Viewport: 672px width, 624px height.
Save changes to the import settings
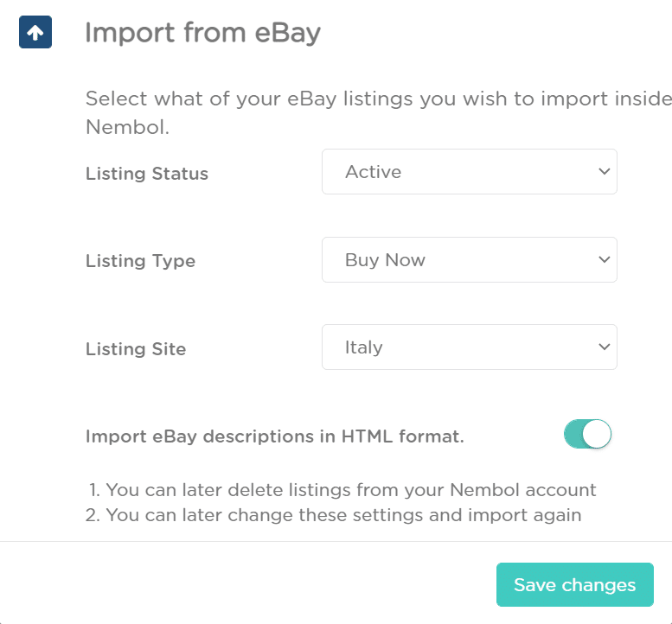(x=575, y=584)
